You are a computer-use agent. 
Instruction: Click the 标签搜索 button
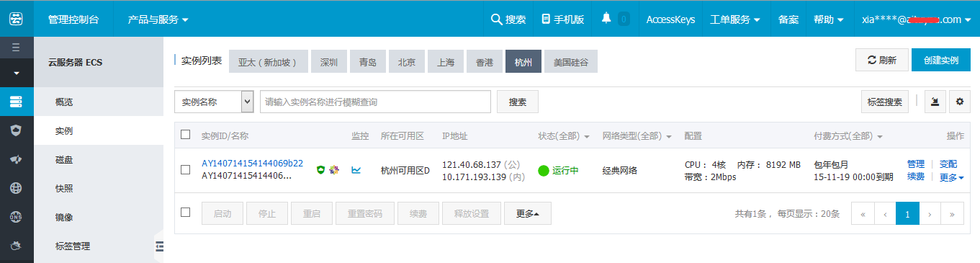click(x=885, y=102)
